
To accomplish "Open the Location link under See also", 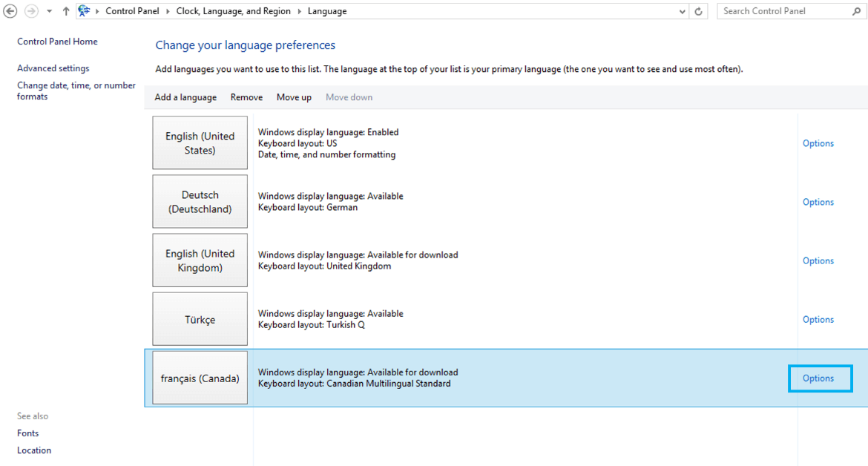I will (x=34, y=450).
